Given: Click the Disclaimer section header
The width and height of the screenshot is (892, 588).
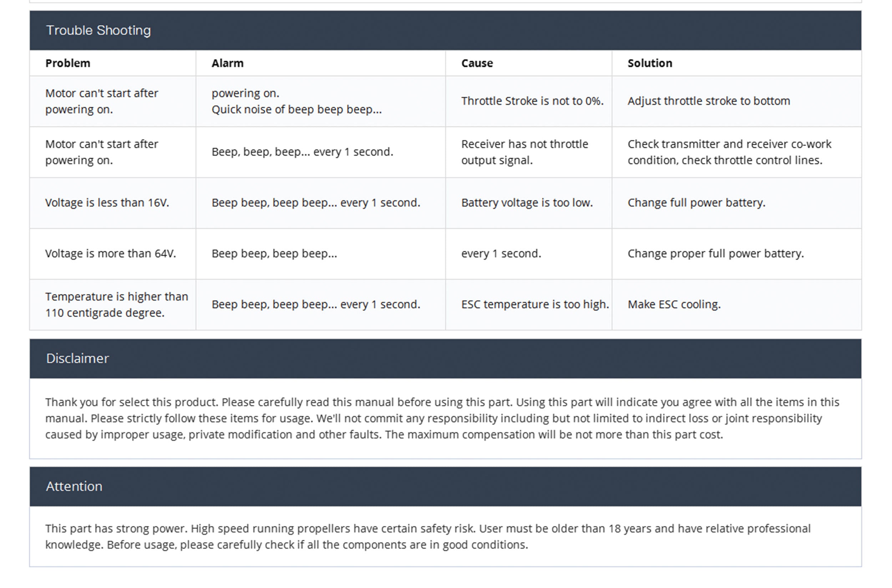Looking at the screenshot, I should (77, 359).
